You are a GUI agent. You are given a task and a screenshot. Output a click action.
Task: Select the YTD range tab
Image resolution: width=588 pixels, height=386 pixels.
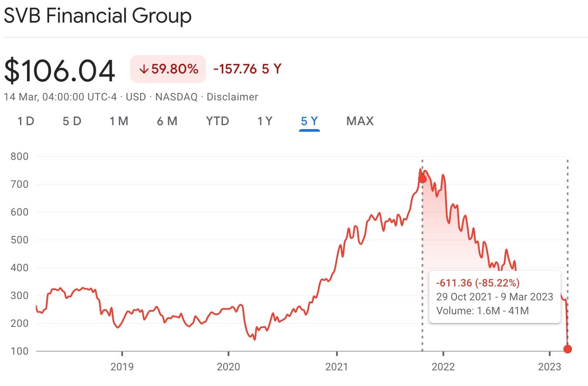[217, 121]
